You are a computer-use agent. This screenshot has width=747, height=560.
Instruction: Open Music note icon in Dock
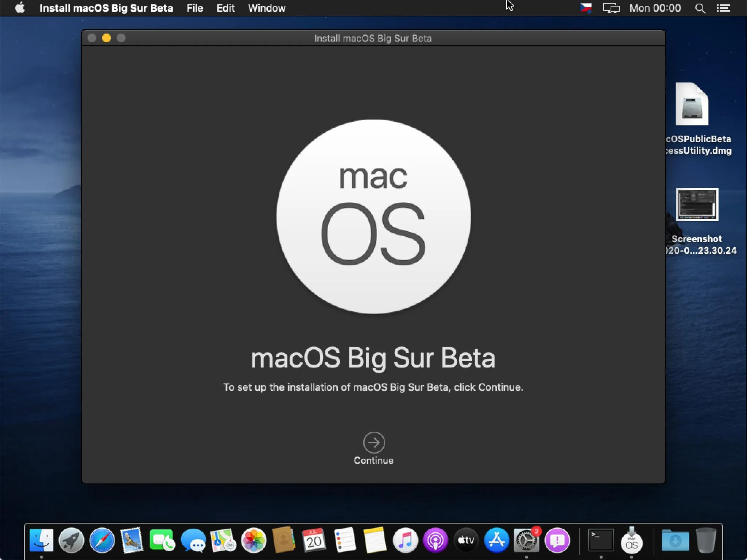pyautogui.click(x=405, y=540)
